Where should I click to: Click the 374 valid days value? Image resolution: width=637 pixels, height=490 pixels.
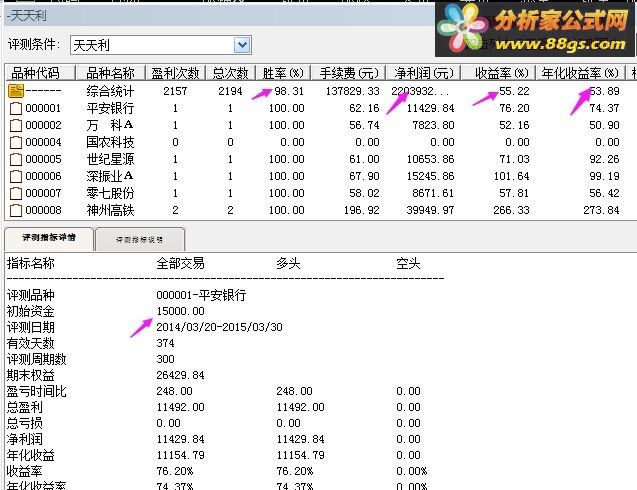tap(165, 343)
